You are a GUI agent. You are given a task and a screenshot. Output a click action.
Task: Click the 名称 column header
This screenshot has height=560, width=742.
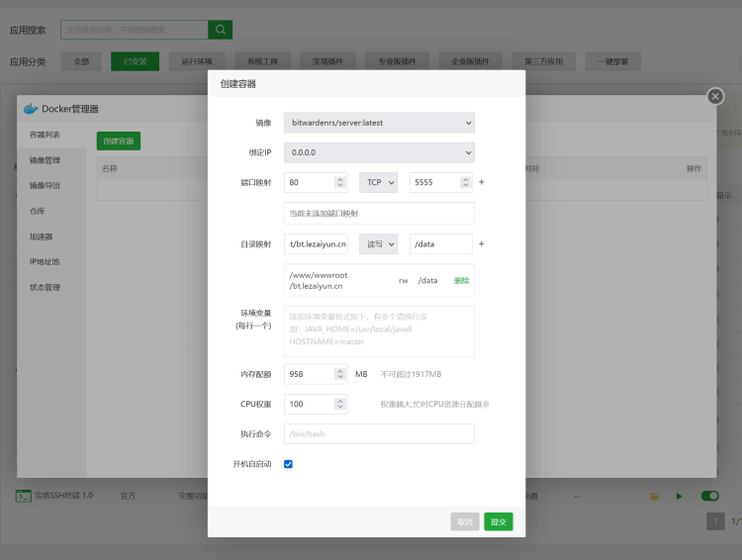pyautogui.click(x=110, y=168)
